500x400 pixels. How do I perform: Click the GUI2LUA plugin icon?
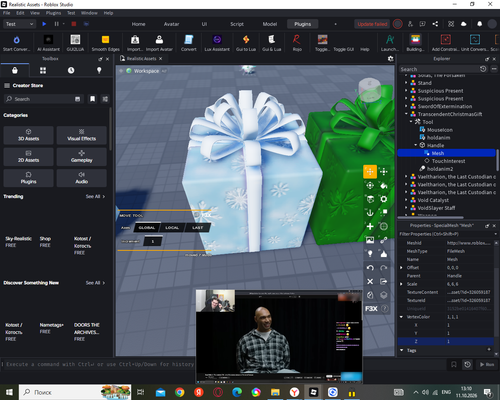tap(75, 43)
